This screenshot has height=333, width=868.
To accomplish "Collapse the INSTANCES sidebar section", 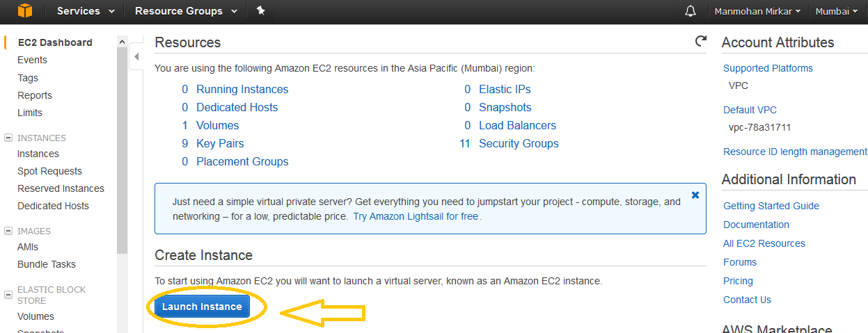I will pos(8,138).
